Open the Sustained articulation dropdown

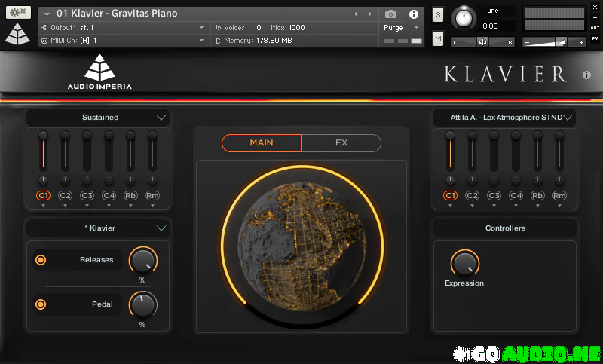click(x=98, y=118)
